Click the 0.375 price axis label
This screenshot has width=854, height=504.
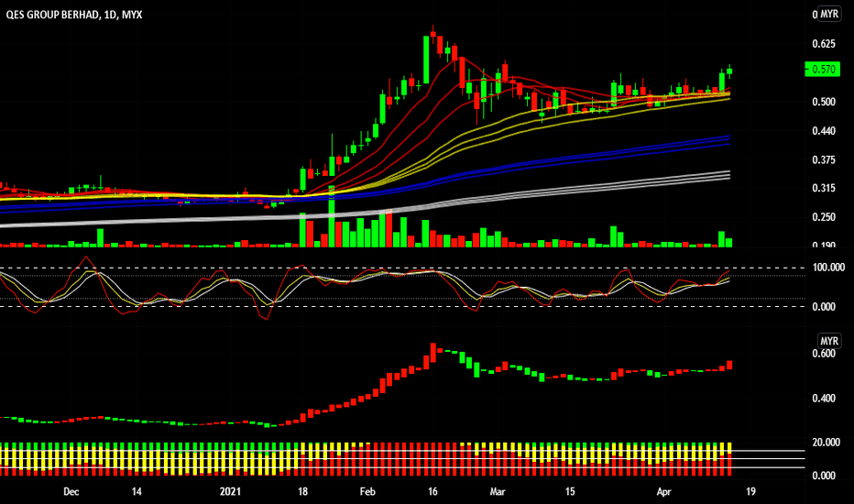[824, 159]
